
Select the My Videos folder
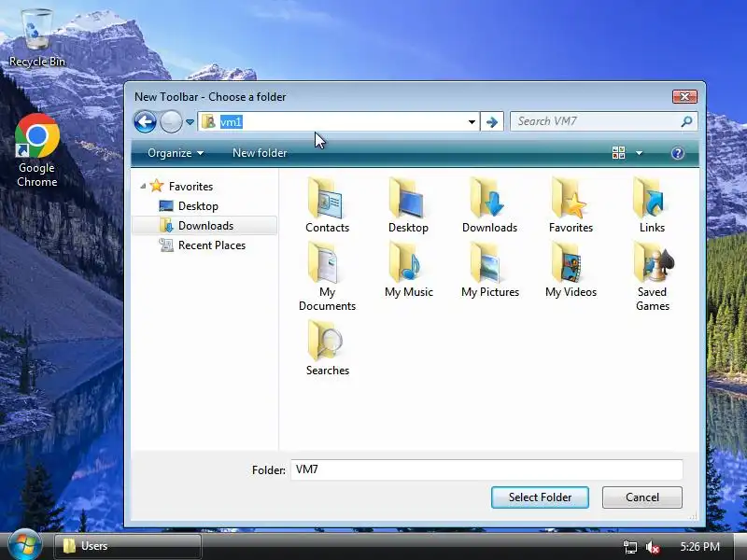point(571,270)
